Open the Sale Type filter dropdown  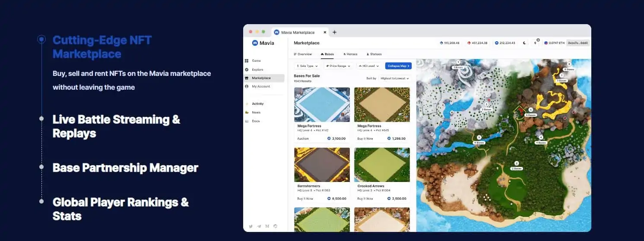(x=308, y=66)
